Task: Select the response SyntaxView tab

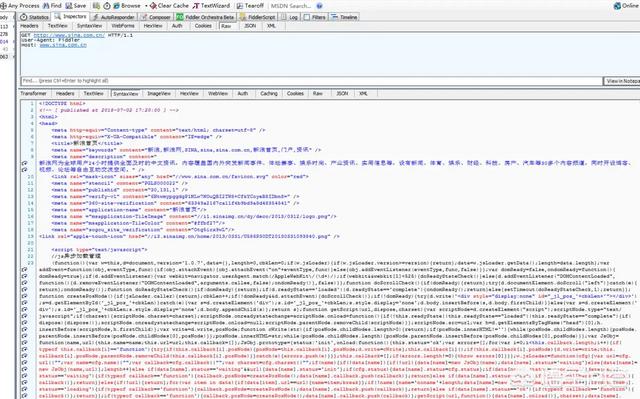Action: [x=126, y=93]
